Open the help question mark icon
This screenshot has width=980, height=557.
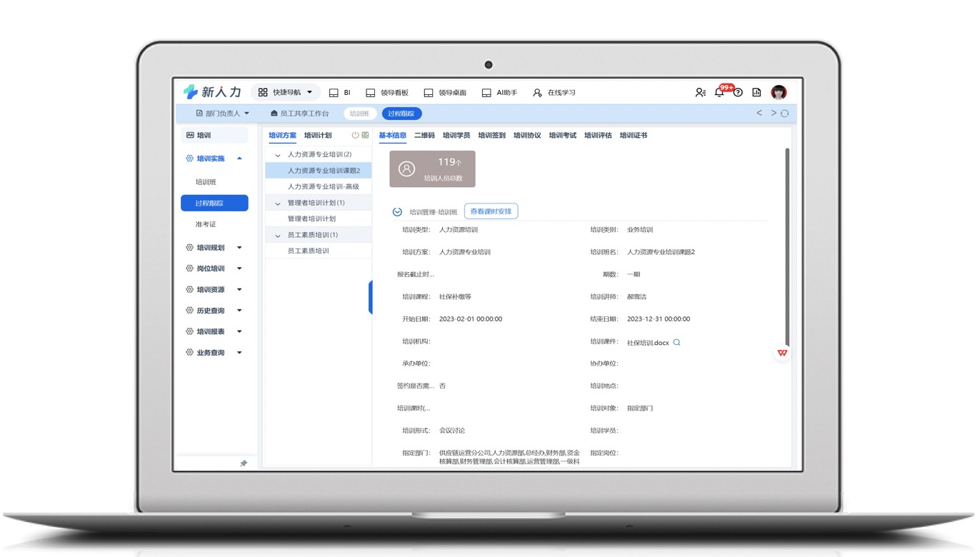[x=738, y=92]
